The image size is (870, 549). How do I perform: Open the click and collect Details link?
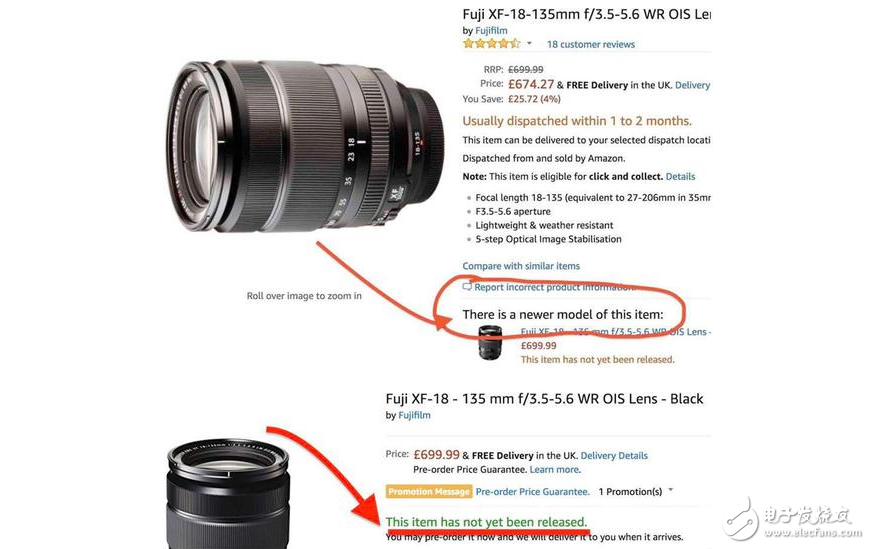680,177
